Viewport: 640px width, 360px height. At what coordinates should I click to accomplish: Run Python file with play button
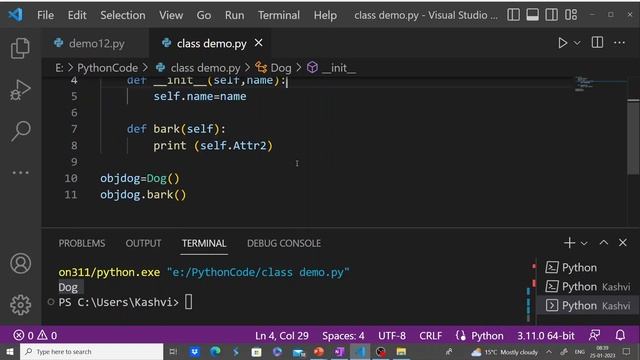[x=562, y=43]
